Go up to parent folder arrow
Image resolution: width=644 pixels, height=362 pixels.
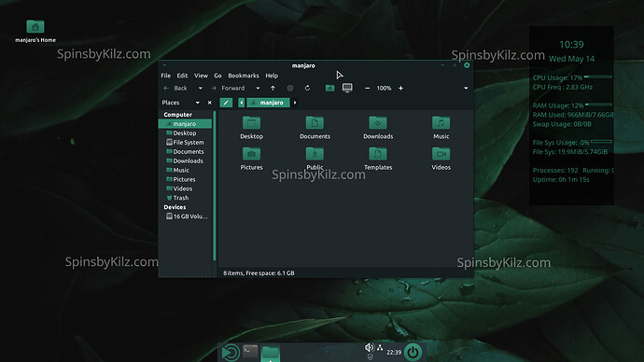(x=273, y=88)
